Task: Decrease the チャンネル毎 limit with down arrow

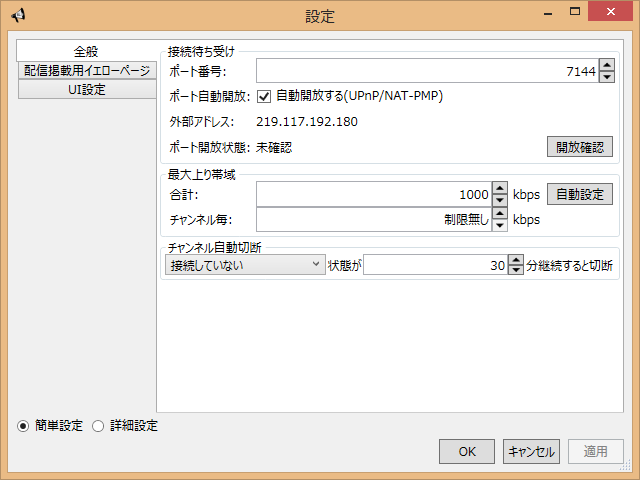Action: tap(500, 226)
